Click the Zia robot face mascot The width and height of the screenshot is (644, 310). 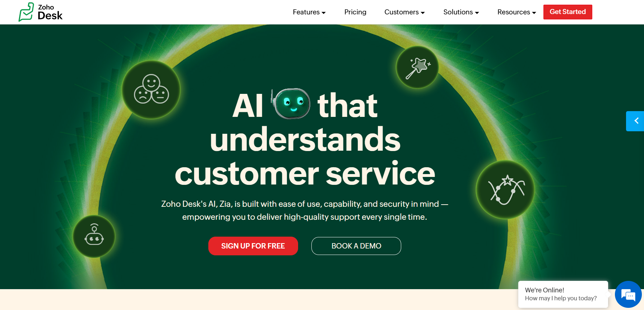click(291, 104)
